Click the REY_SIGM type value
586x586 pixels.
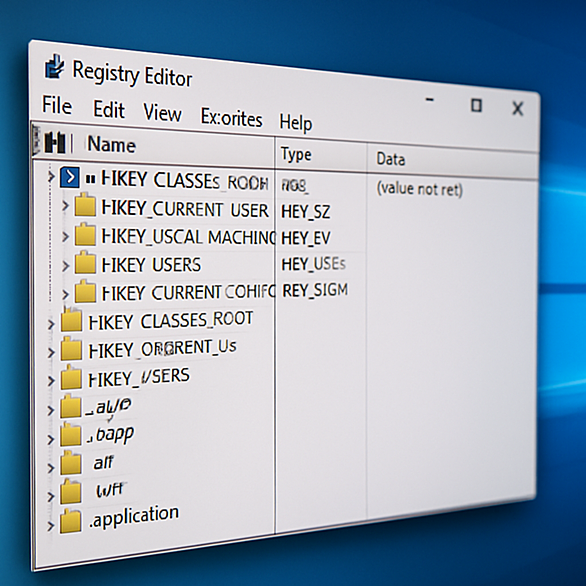[x=315, y=290]
